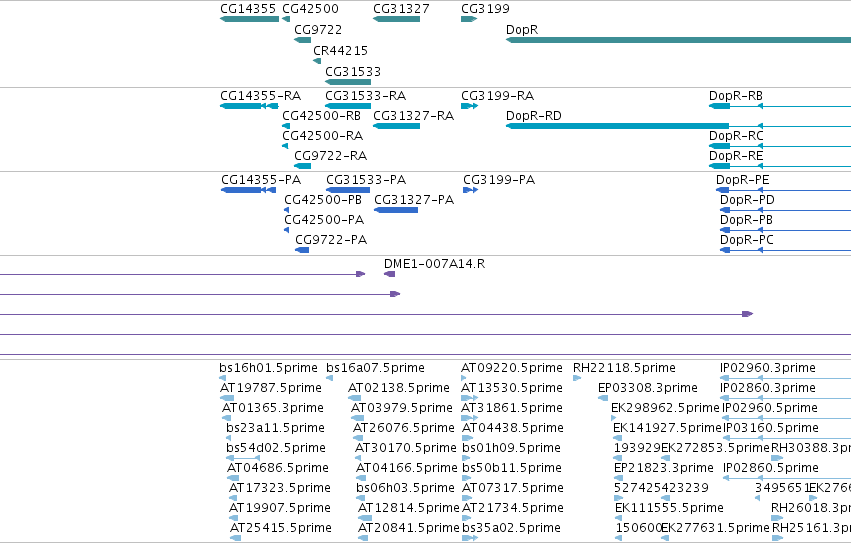Open the RH22118.5prime EST label

(624, 369)
